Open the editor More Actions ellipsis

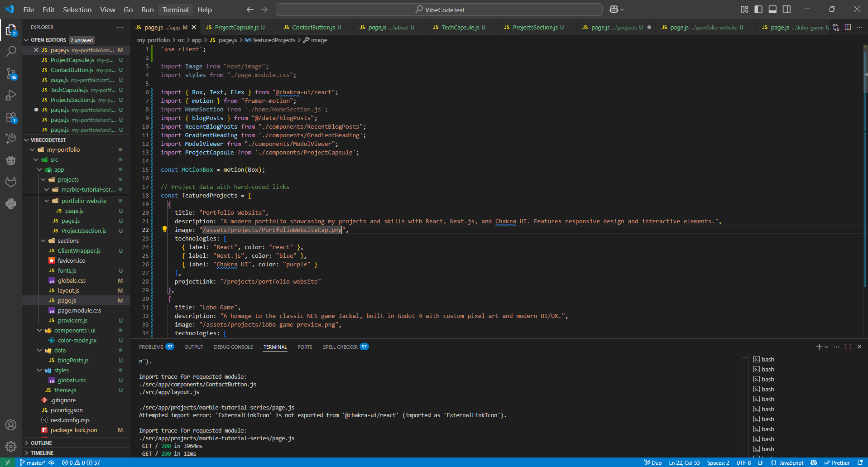coord(859,27)
